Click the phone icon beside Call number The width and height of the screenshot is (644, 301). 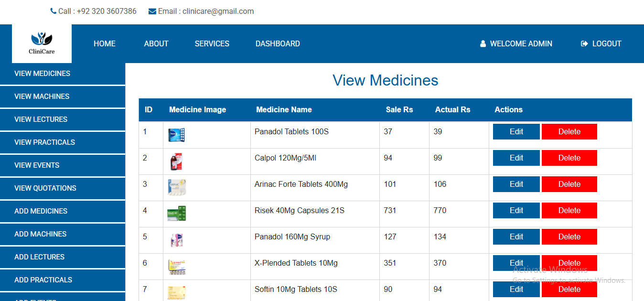tap(54, 11)
